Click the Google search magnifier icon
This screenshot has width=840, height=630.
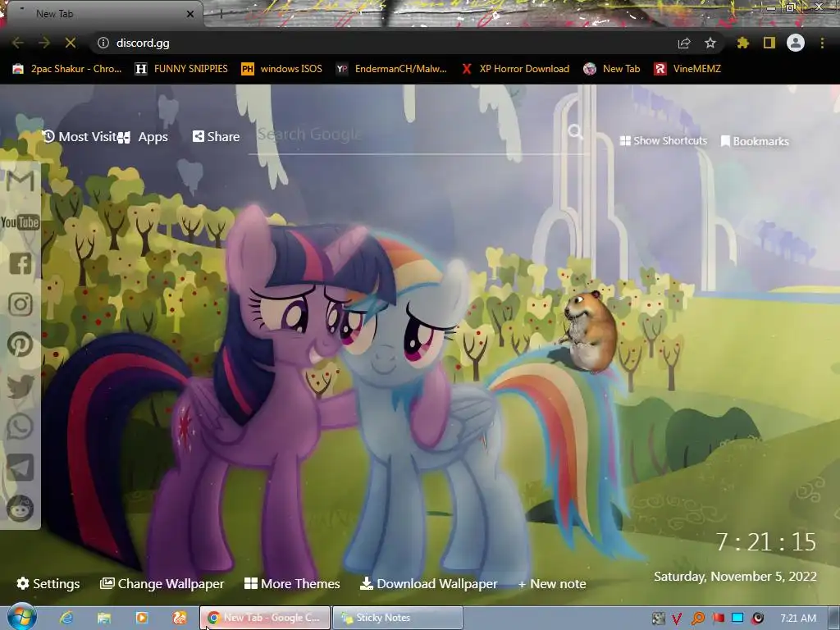tap(575, 131)
